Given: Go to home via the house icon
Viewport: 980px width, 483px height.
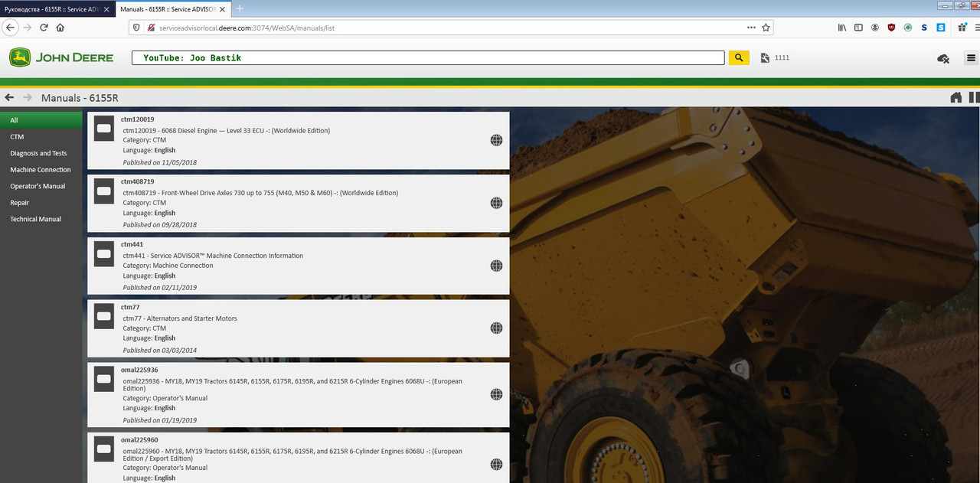Looking at the screenshot, I should click(x=955, y=97).
